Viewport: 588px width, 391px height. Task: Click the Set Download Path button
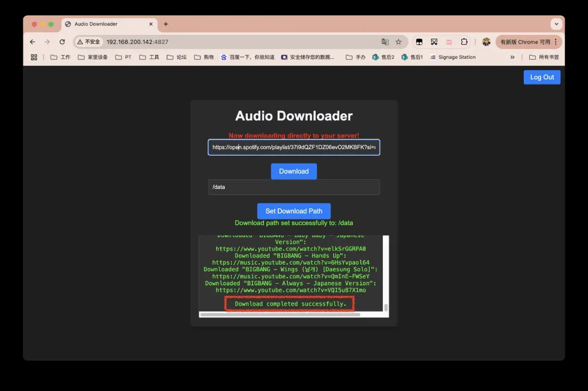coord(293,211)
